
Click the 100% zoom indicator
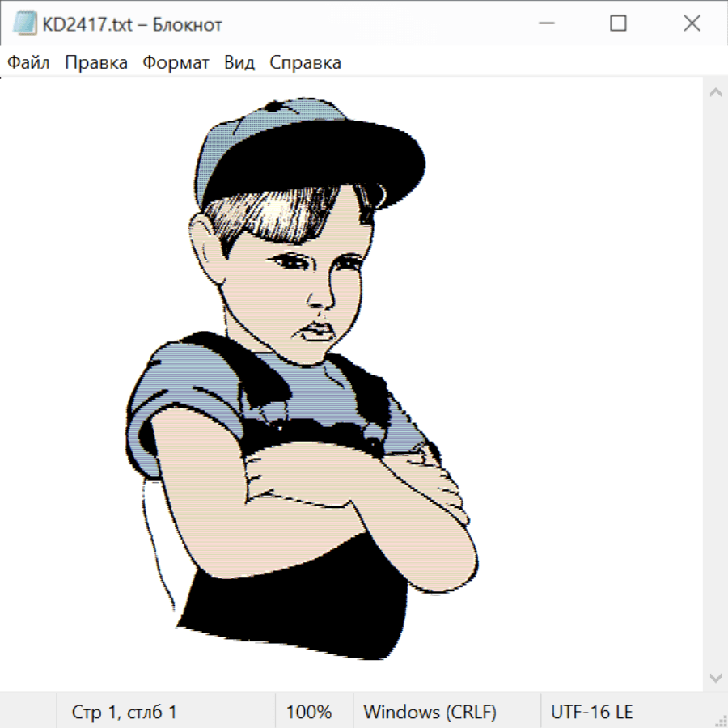309,712
